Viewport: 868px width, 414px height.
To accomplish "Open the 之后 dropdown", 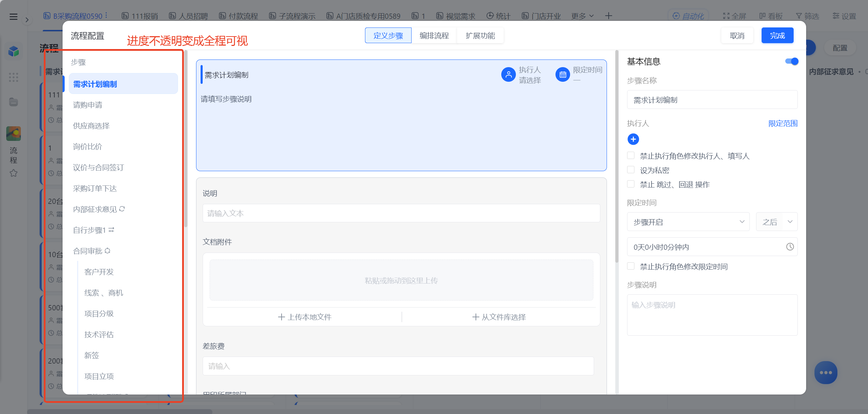I will [777, 222].
